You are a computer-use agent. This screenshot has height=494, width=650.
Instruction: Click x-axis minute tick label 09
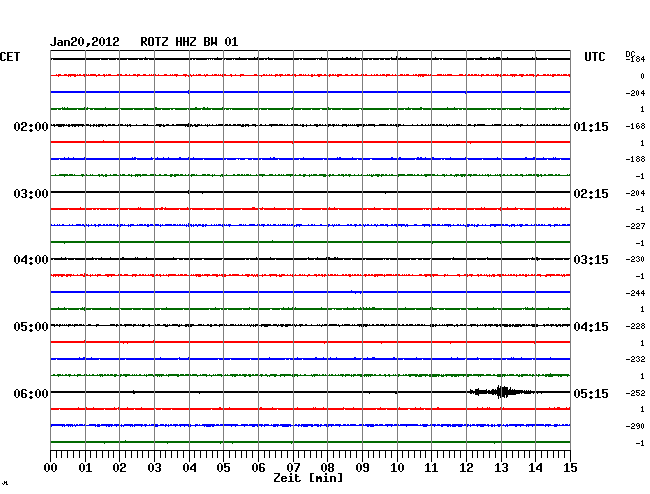pyautogui.click(x=362, y=468)
